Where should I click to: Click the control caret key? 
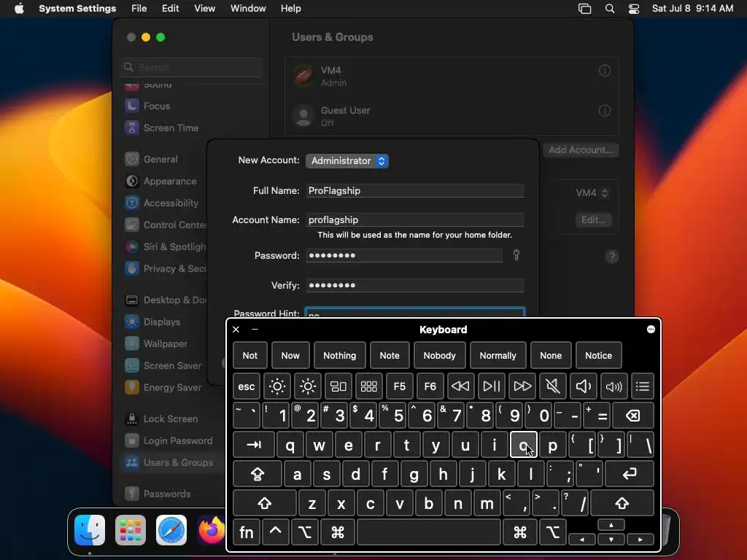[x=275, y=532]
